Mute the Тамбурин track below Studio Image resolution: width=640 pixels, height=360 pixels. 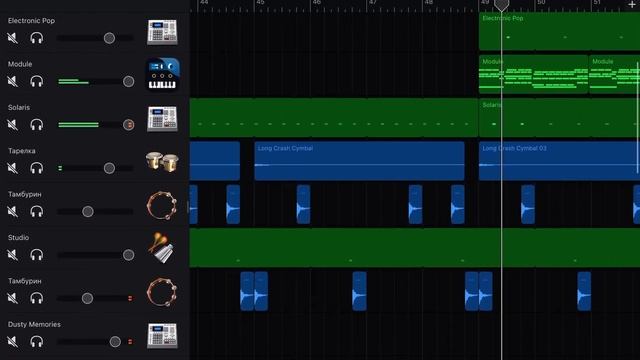13,298
